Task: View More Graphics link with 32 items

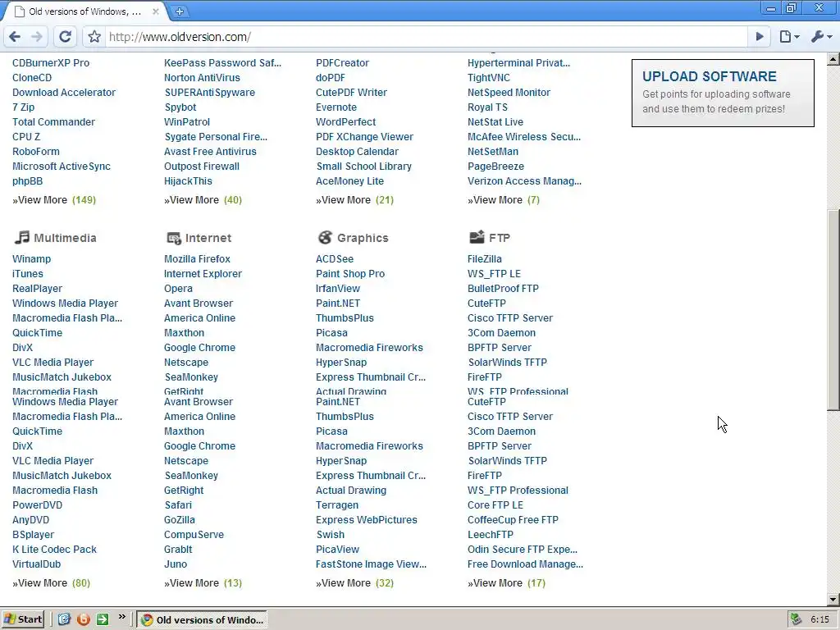Action: coord(354,583)
